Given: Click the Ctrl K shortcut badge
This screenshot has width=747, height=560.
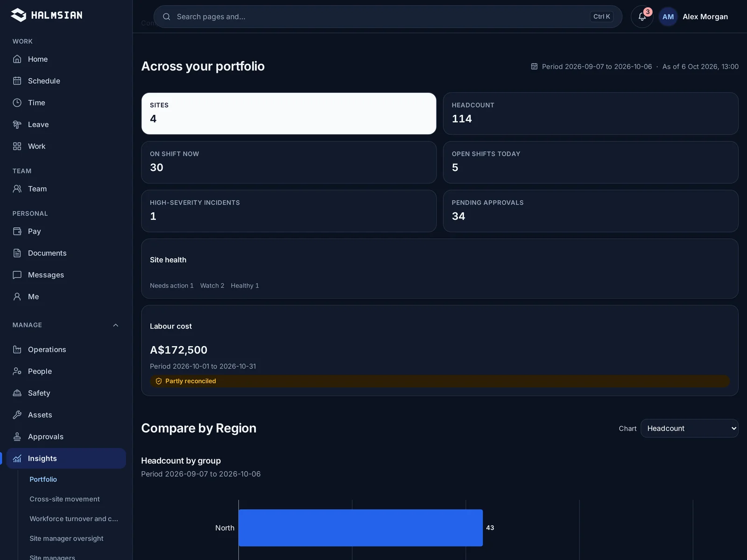Looking at the screenshot, I should pos(601,17).
